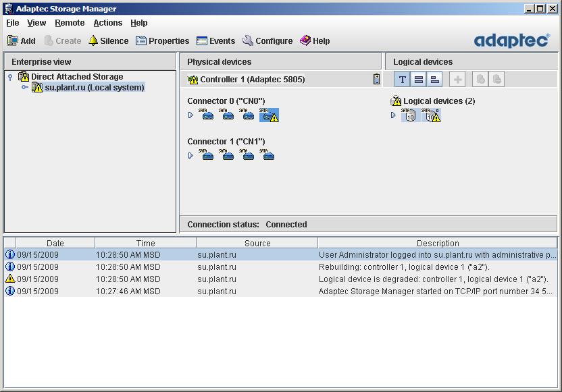Screen dimensions: 562x392
Task: Toggle full size capacity view button
Action: click(419, 80)
